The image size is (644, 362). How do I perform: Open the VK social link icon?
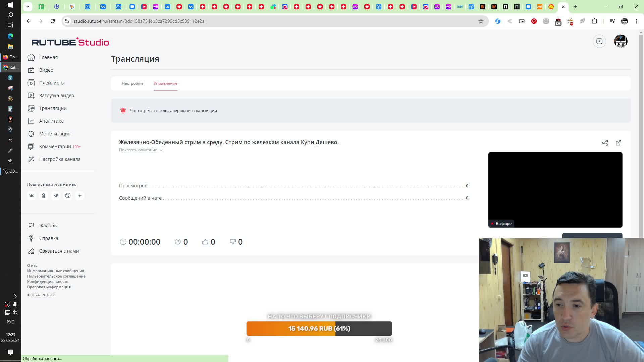32,196
